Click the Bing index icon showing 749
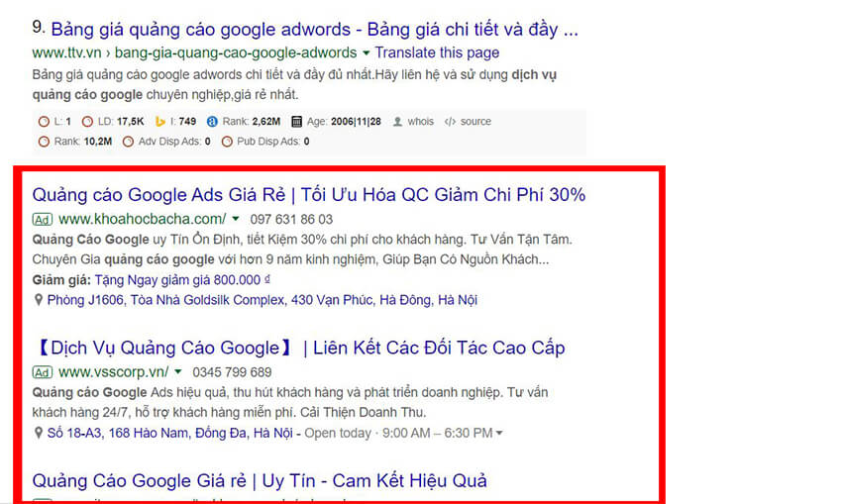 point(160,122)
